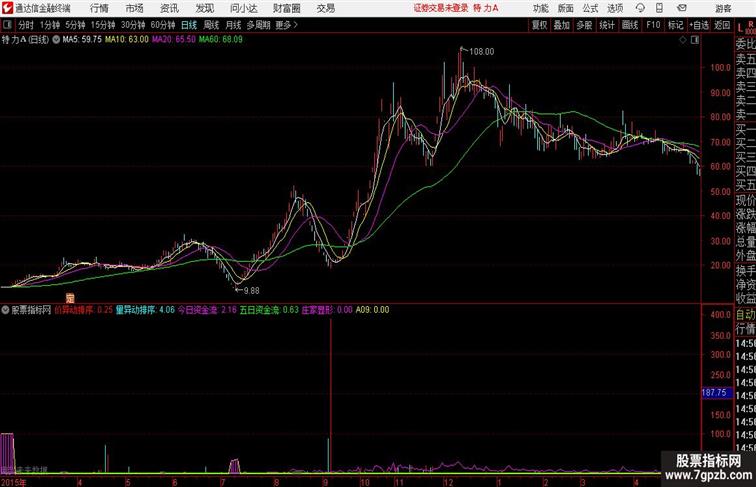
Task: Open the customer service headset icon
Action: coord(640,8)
